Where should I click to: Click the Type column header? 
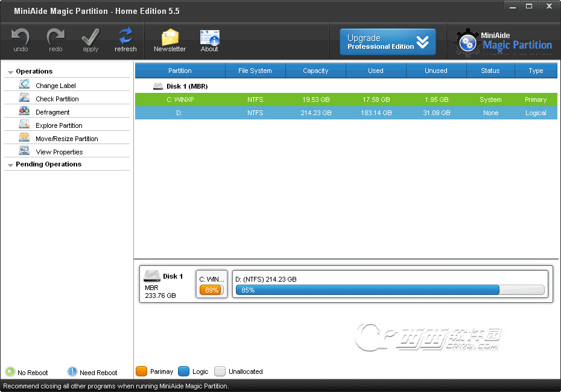click(536, 71)
